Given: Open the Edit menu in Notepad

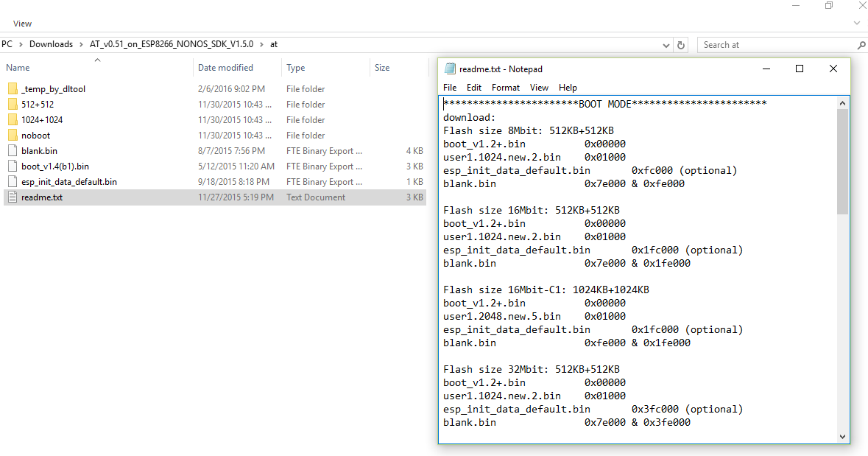Looking at the screenshot, I should coord(474,88).
